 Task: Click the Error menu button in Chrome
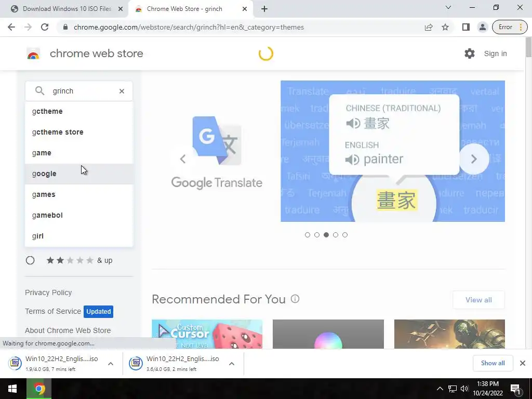(510, 27)
